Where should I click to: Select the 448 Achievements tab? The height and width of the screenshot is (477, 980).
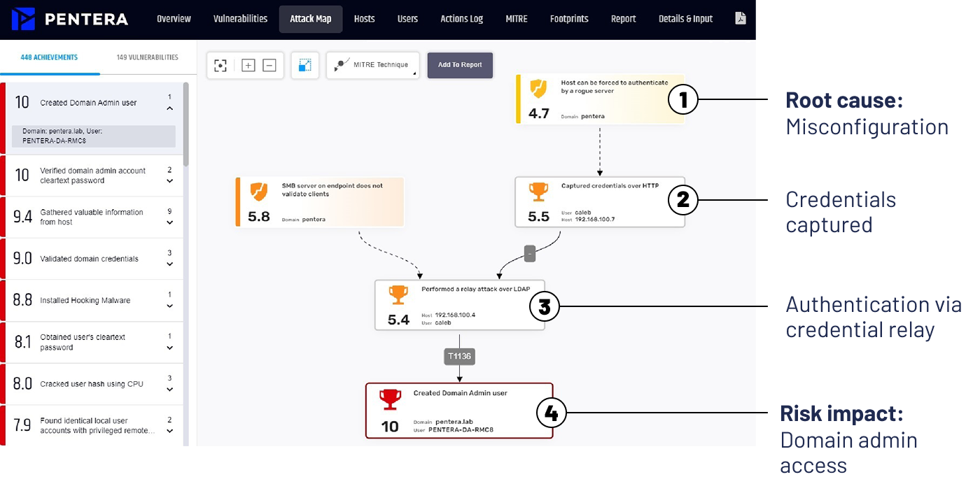49,57
